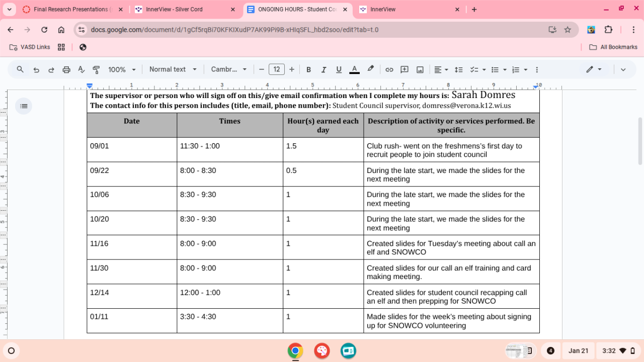
Task: Open the system tray showing 3:32
Action: 618,351
